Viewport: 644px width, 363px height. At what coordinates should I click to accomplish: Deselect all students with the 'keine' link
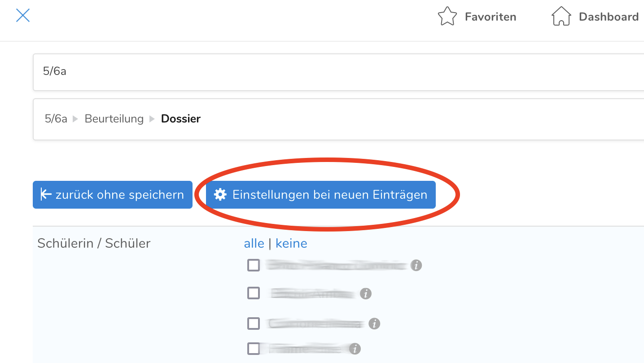(x=291, y=244)
